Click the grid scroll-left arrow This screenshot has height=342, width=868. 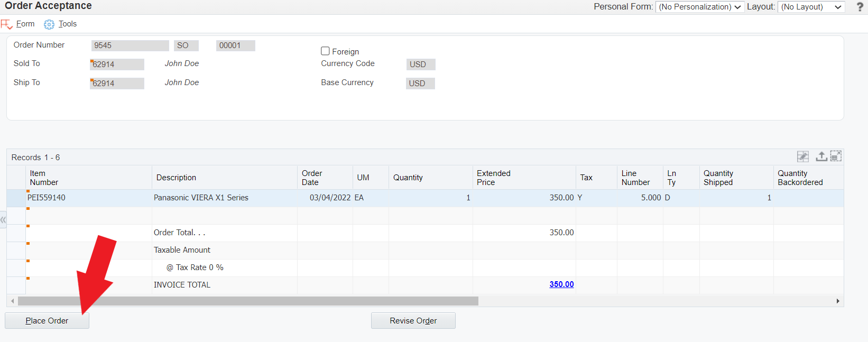[x=13, y=301]
